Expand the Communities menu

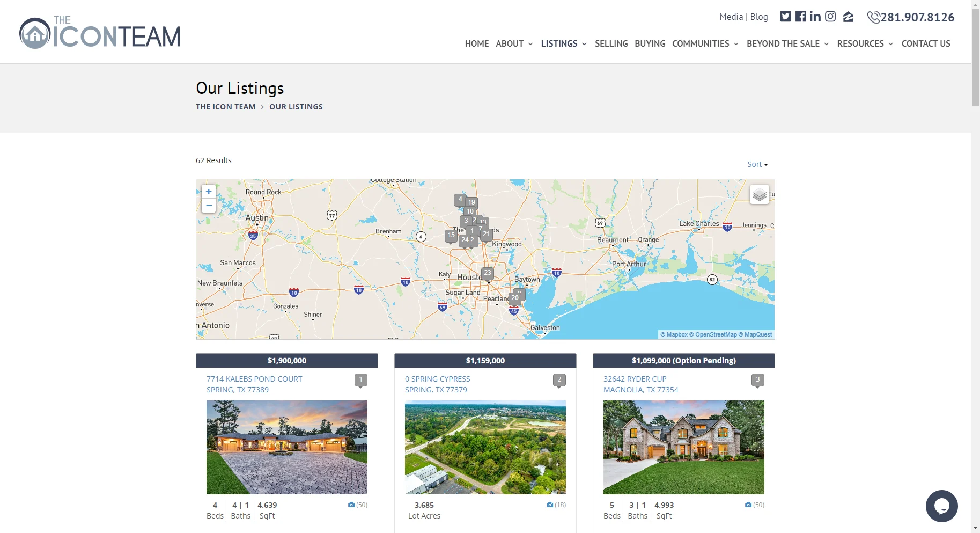(705, 43)
